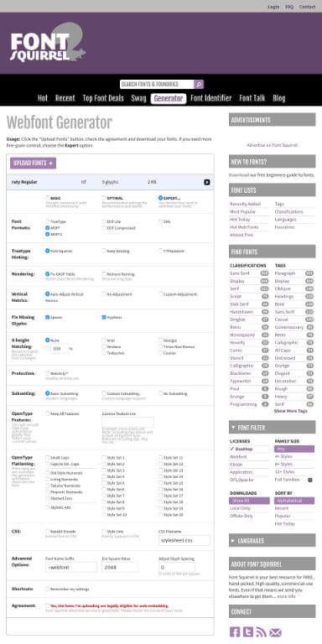Viewport: 322px width, 644px height.
Task: Filter by Webfont license
Action: pos(239,457)
